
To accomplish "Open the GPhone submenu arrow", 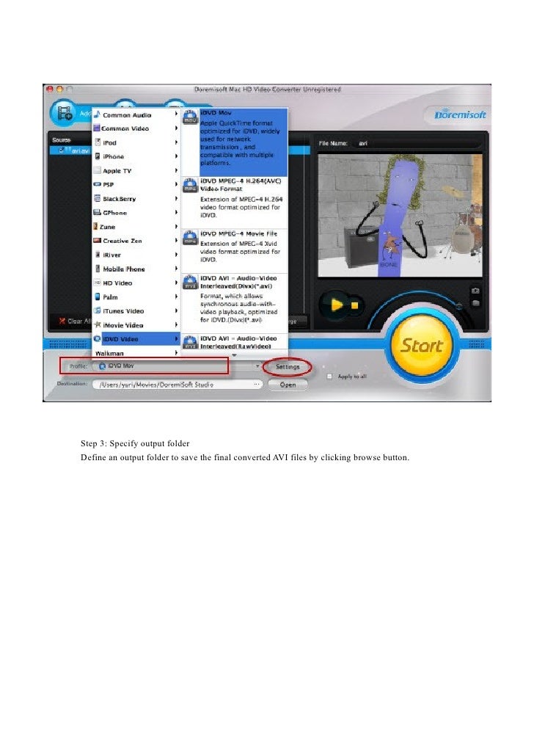I will 176,212.
